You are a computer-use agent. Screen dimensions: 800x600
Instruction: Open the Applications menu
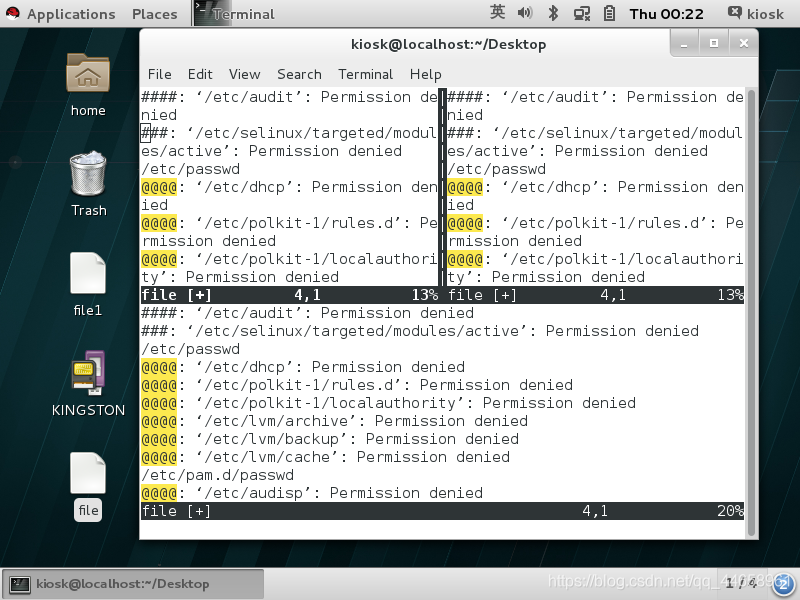tap(71, 14)
